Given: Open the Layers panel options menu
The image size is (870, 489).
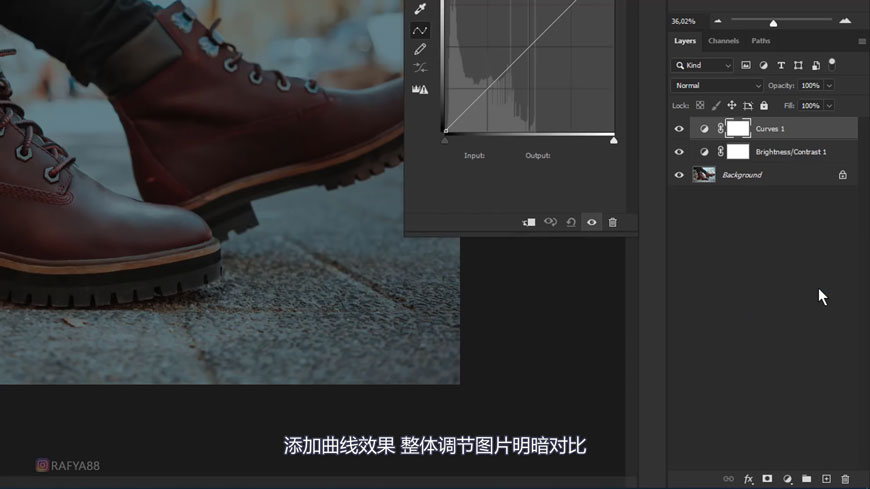Looking at the screenshot, I should pos(862,41).
